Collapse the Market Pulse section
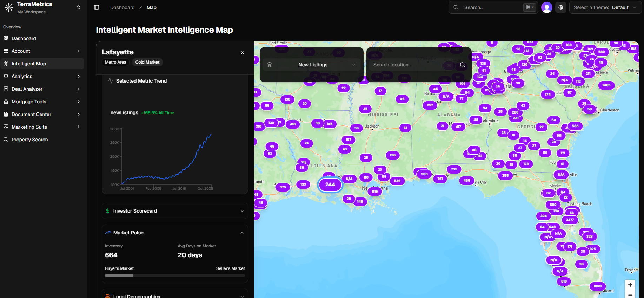The height and width of the screenshot is (298, 644). pyautogui.click(x=242, y=233)
